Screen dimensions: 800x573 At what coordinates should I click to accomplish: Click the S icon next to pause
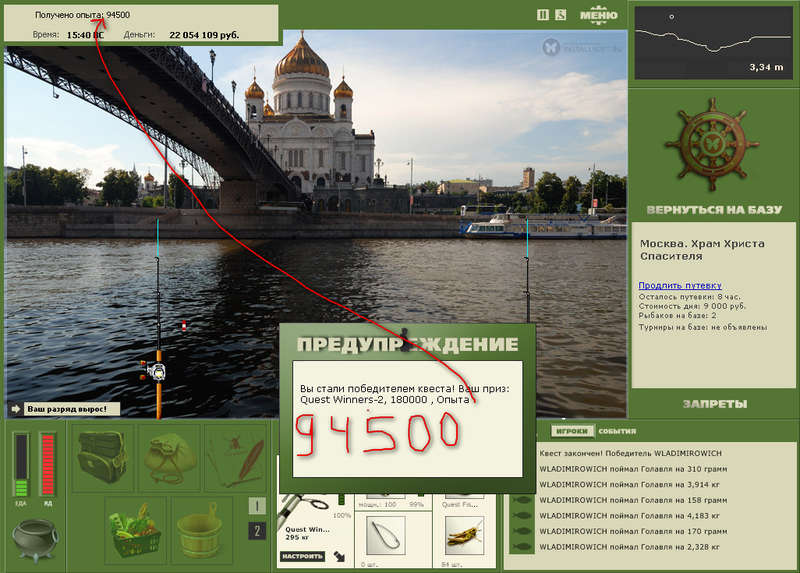click(561, 15)
